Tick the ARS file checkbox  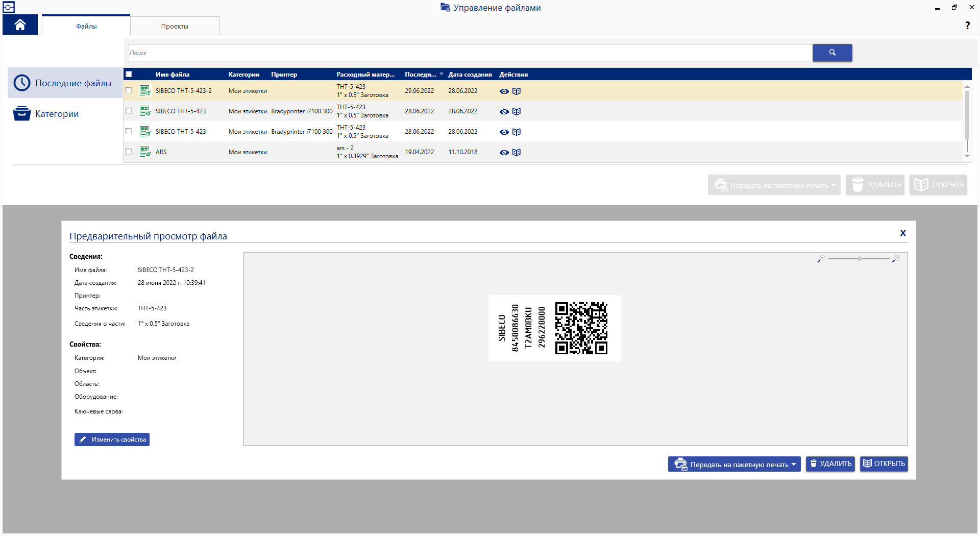click(129, 152)
